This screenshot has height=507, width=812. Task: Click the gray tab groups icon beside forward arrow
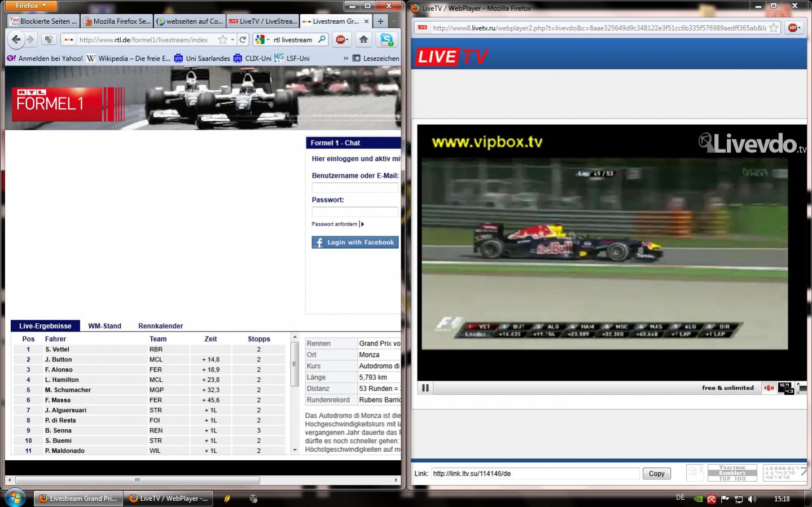(x=49, y=39)
